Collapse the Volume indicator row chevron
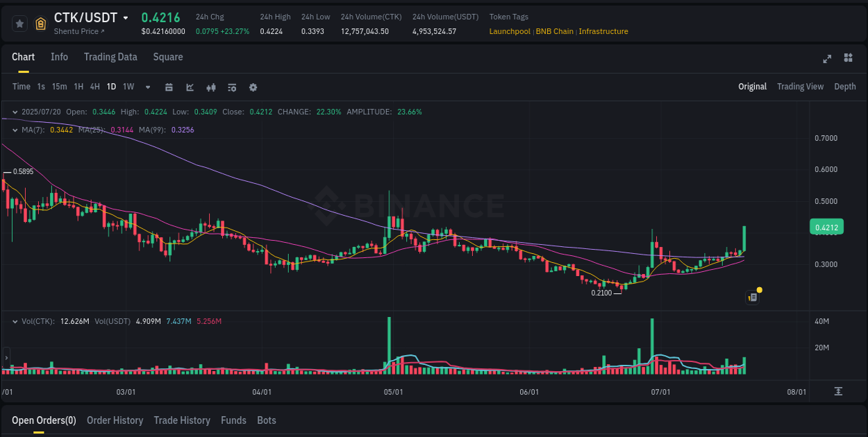 click(x=15, y=320)
